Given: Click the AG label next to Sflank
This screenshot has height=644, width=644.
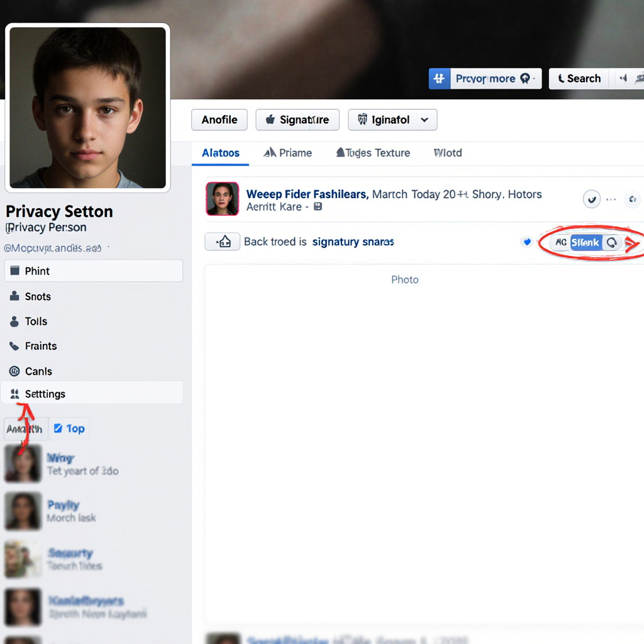Looking at the screenshot, I should [560, 242].
